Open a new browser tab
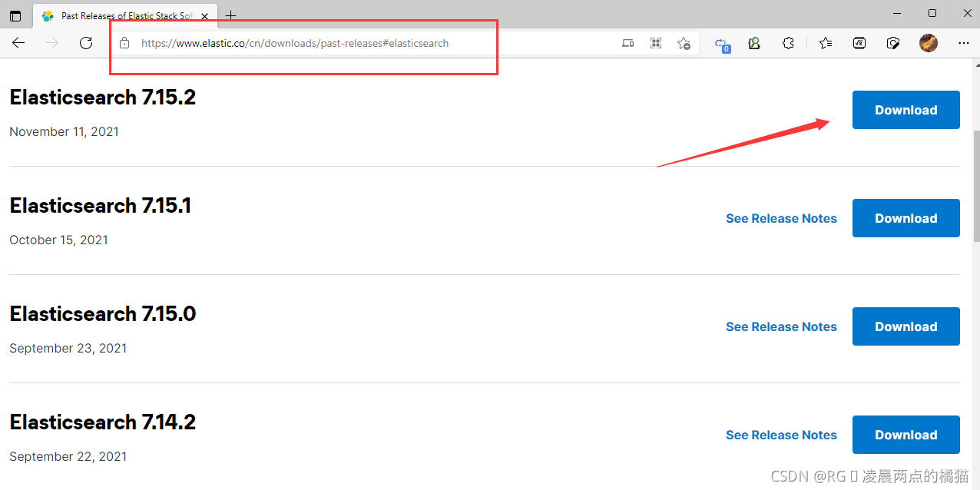Viewport: 980px width, 490px height. 230,15
